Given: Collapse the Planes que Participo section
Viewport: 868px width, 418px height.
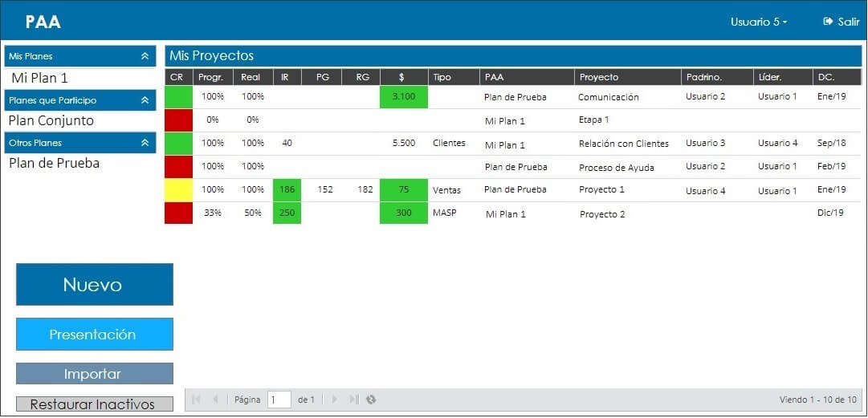Looking at the screenshot, I should point(145,100).
